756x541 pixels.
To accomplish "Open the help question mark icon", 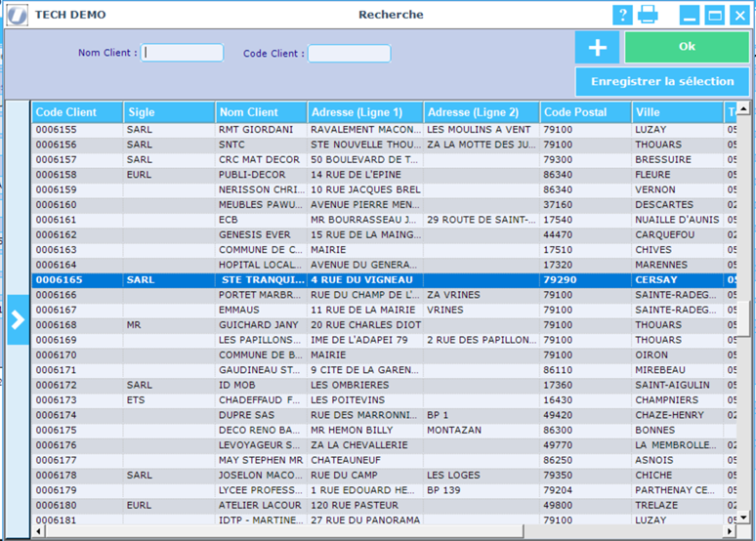I will coord(622,15).
